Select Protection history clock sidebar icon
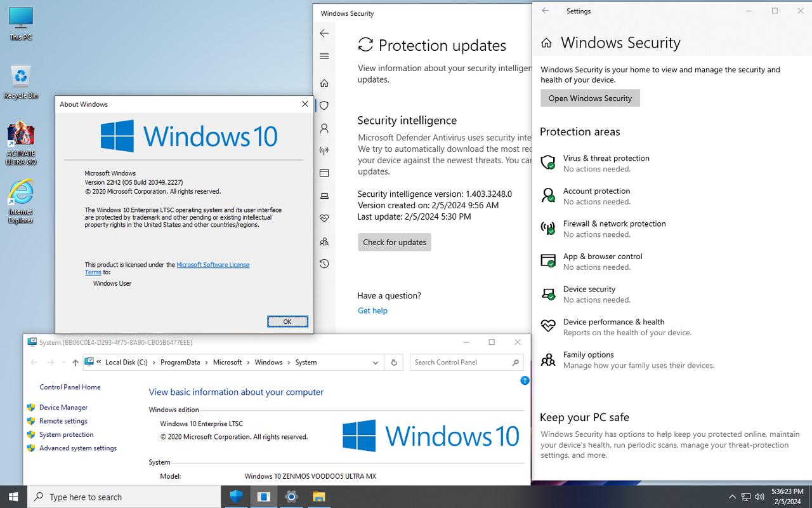Image resolution: width=812 pixels, height=508 pixels. pos(324,264)
